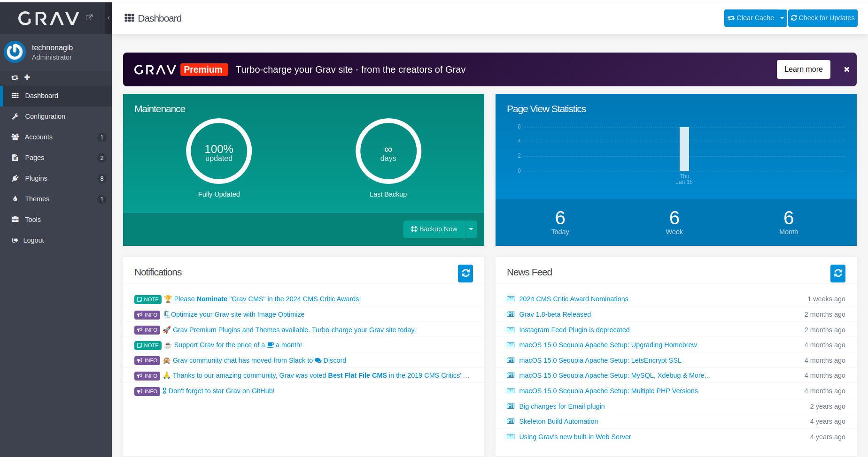868x457 pixels.
Task: Open the Best Flat File CMS notification
Action: coord(321,375)
